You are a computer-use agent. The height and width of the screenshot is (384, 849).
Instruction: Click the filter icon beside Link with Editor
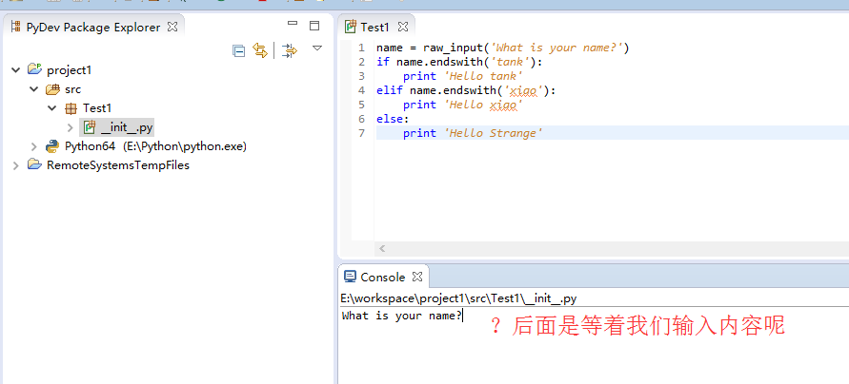290,51
